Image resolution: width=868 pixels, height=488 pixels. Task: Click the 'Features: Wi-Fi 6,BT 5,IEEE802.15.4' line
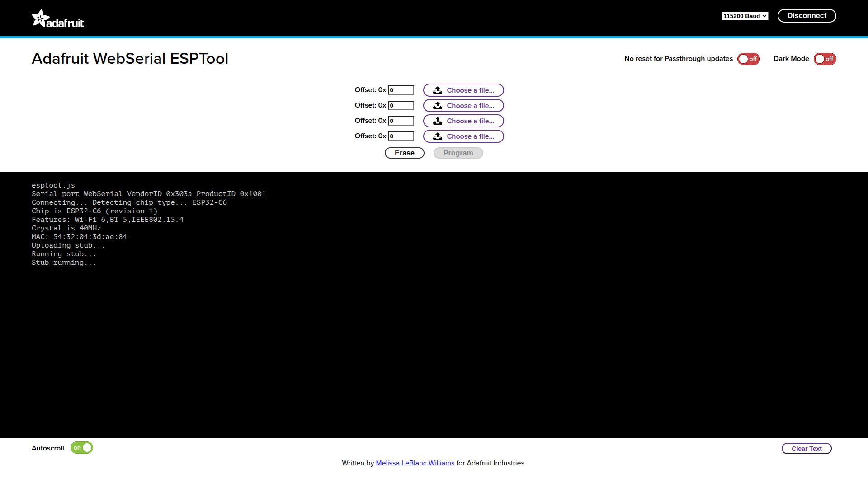108,220
